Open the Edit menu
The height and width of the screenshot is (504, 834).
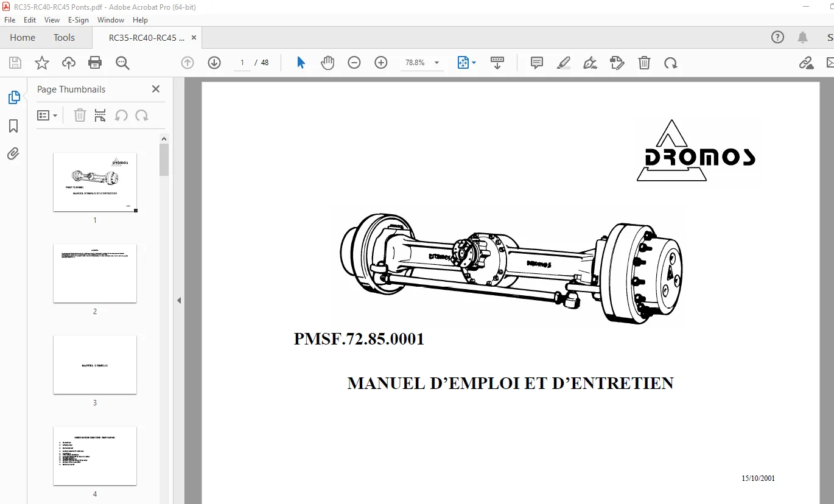click(x=30, y=20)
